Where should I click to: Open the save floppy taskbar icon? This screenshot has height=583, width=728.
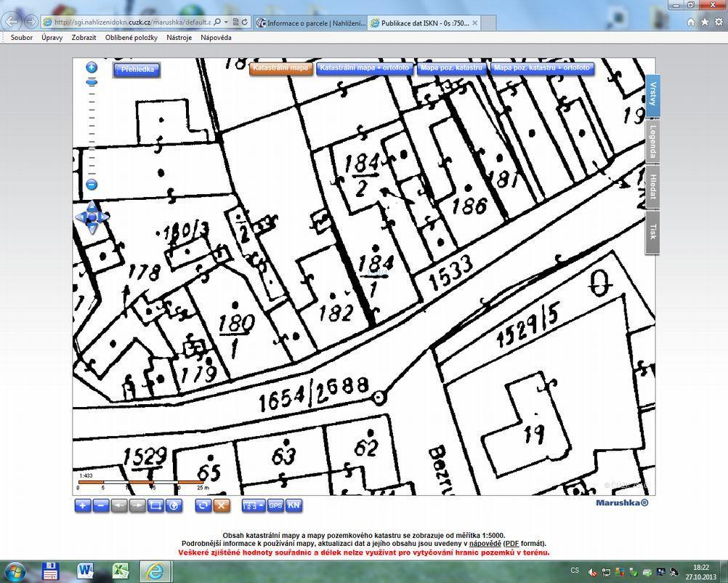(51, 571)
